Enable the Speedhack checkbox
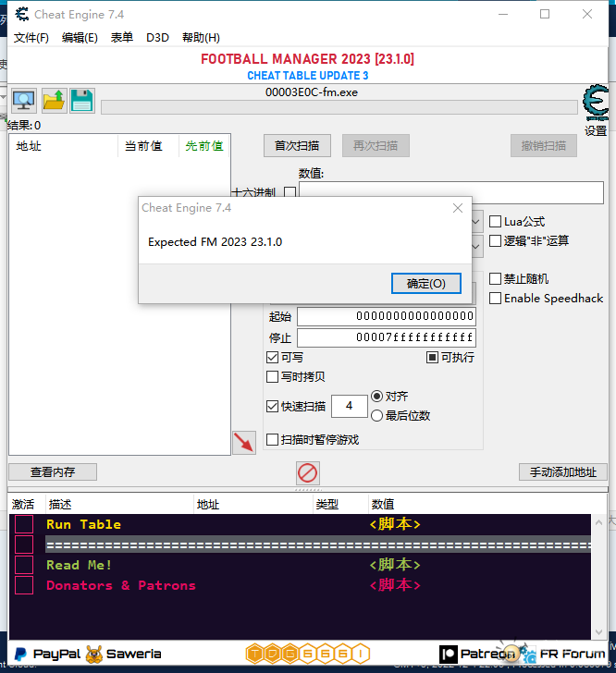 pyautogui.click(x=495, y=299)
